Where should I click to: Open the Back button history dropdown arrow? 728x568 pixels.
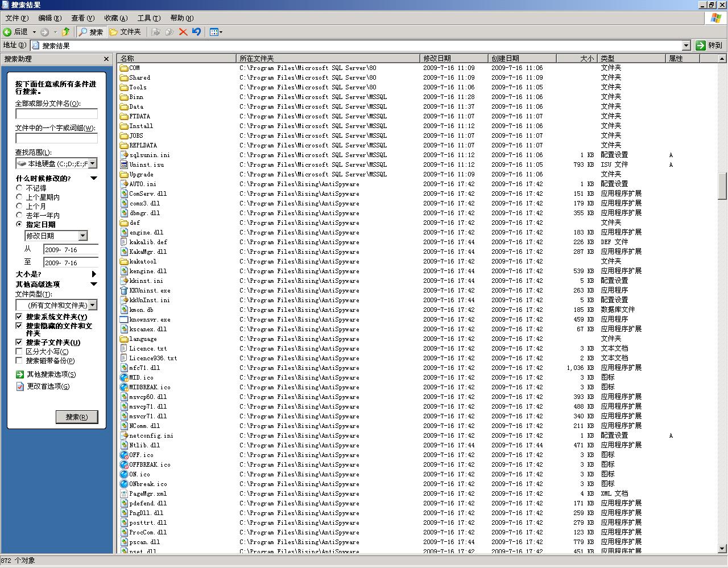(34, 32)
